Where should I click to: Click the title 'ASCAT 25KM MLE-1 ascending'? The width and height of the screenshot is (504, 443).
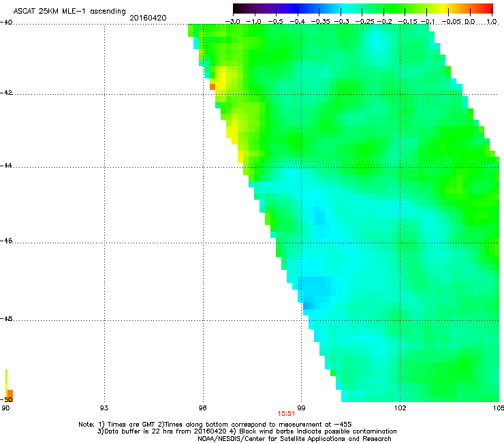pos(69,12)
